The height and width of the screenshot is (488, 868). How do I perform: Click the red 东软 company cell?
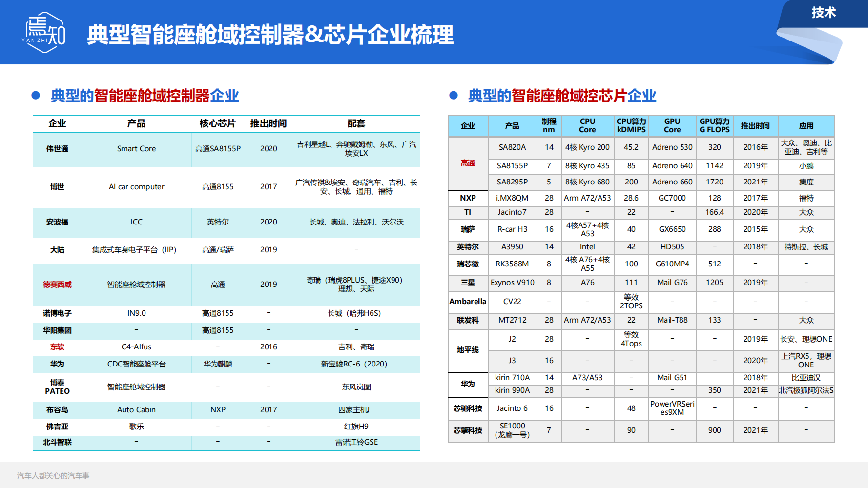(x=57, y=347)
